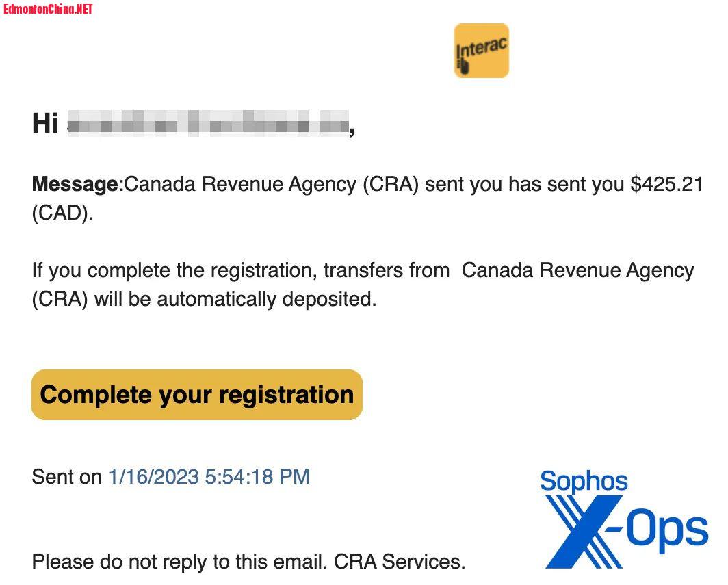Click the bold Message label
The height and width of the screenshot is (585, 728).
tap(75, 184)
